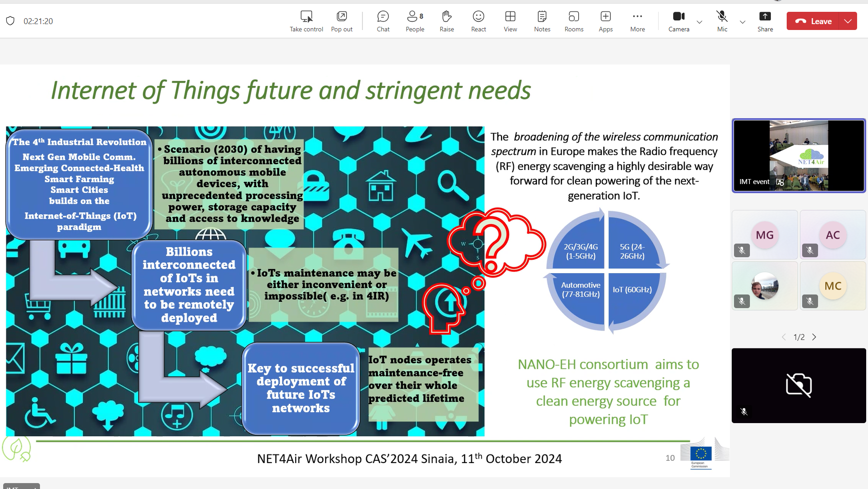The height and width of the screenshot is (489, 868).
Task: Open the View layout menu
Action: point(510,21)
